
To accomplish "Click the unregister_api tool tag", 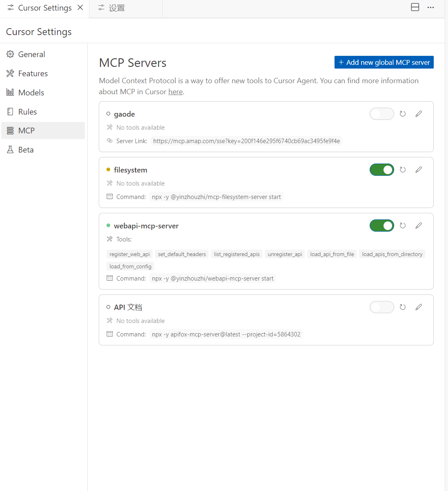I will pyautogui.click(x=285, y=254).
